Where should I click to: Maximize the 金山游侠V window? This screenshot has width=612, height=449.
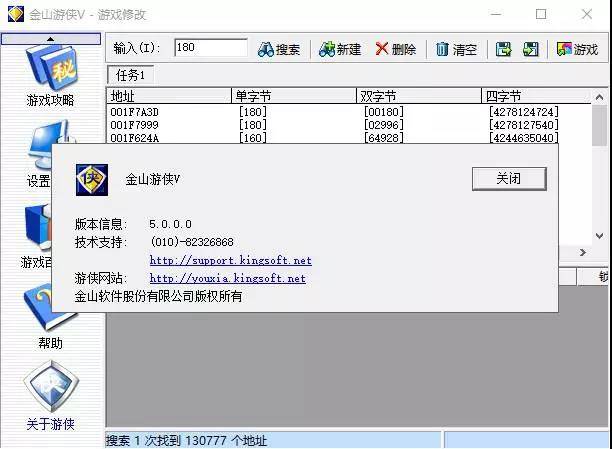pyautogui.click(x=541, y=14)
